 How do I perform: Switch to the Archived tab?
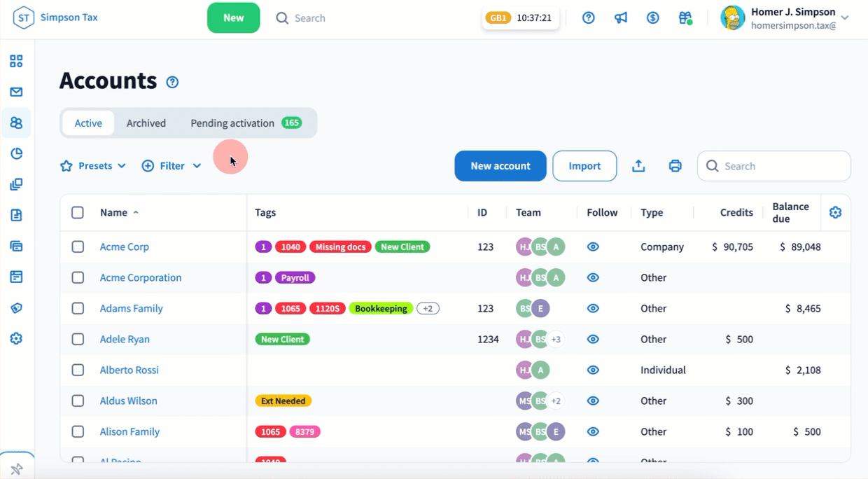146,123
